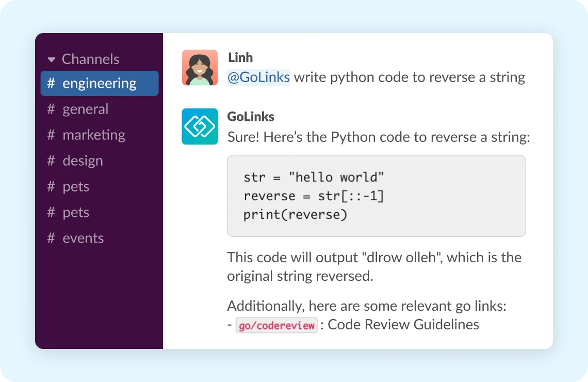Open the go/codereview go link

[277, 325]
